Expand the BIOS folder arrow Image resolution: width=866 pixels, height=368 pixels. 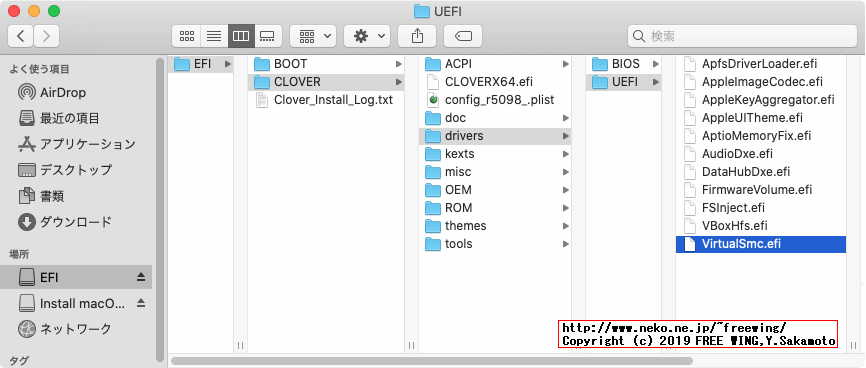tap(656, 64)
